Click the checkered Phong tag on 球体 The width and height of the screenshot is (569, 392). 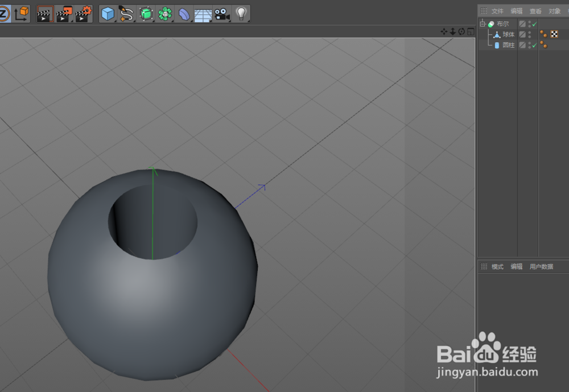point(554,34)
